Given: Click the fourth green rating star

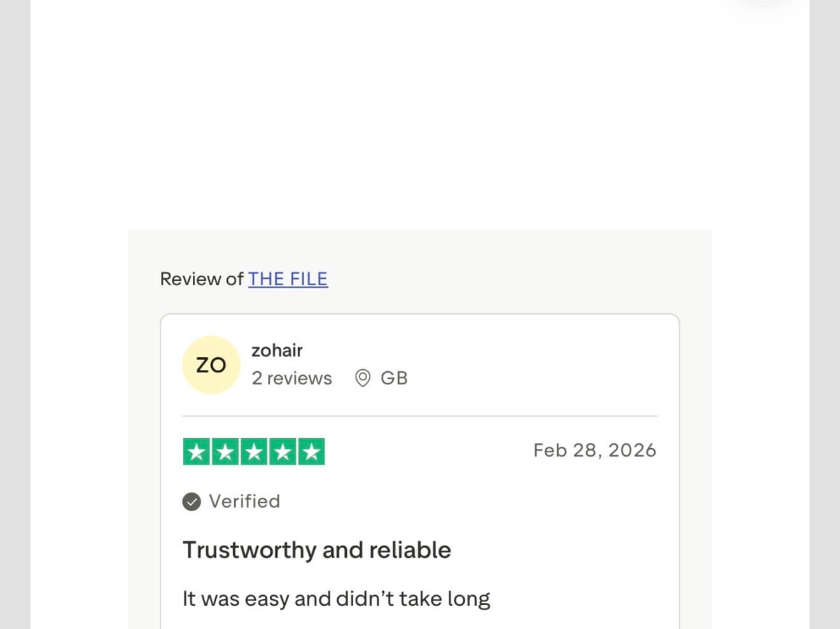Looking at the screenshot, I should pyautogui.click(x=283, y=451).
